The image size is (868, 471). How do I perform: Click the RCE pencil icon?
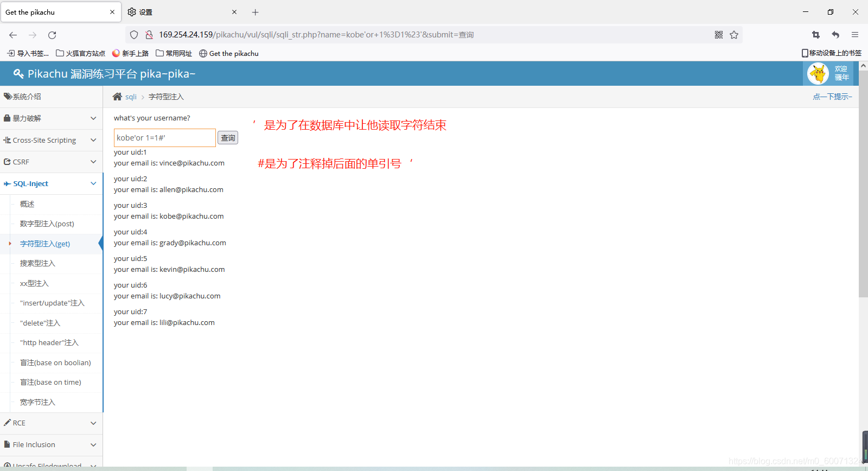pos(7,423)
